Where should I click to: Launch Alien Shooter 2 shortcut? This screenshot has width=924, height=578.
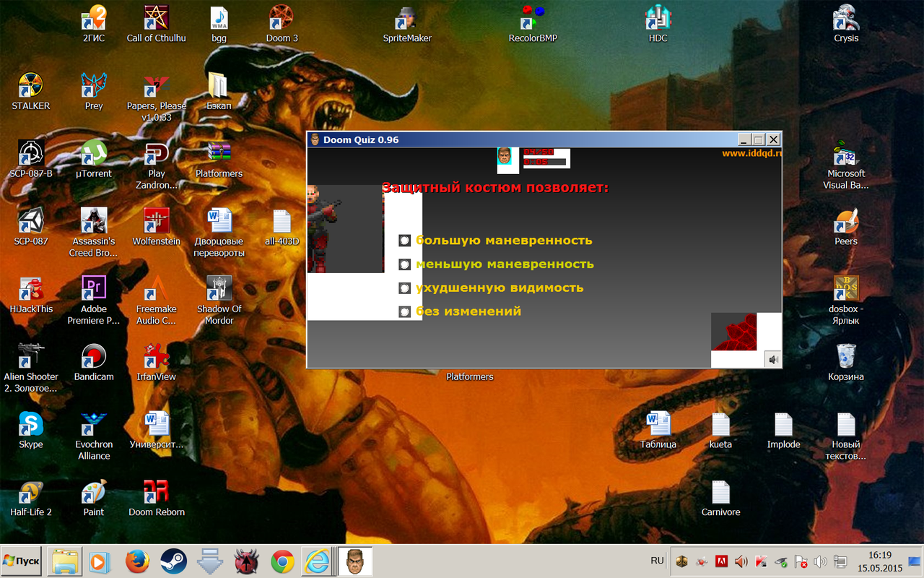pyautogui.click(x=31, y=368)
